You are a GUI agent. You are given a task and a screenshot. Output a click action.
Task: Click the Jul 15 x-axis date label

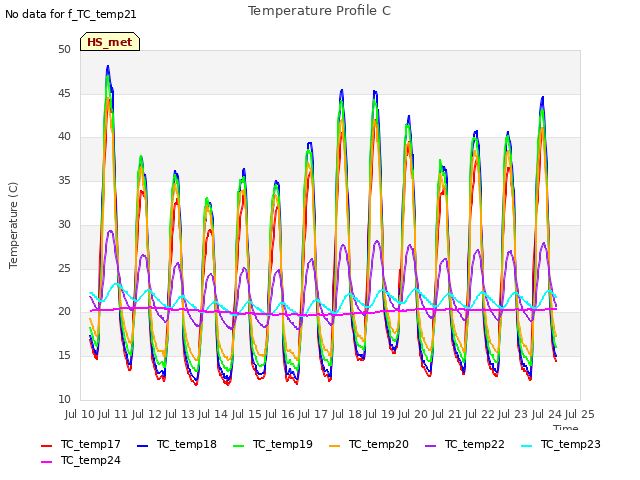point(247,414)
